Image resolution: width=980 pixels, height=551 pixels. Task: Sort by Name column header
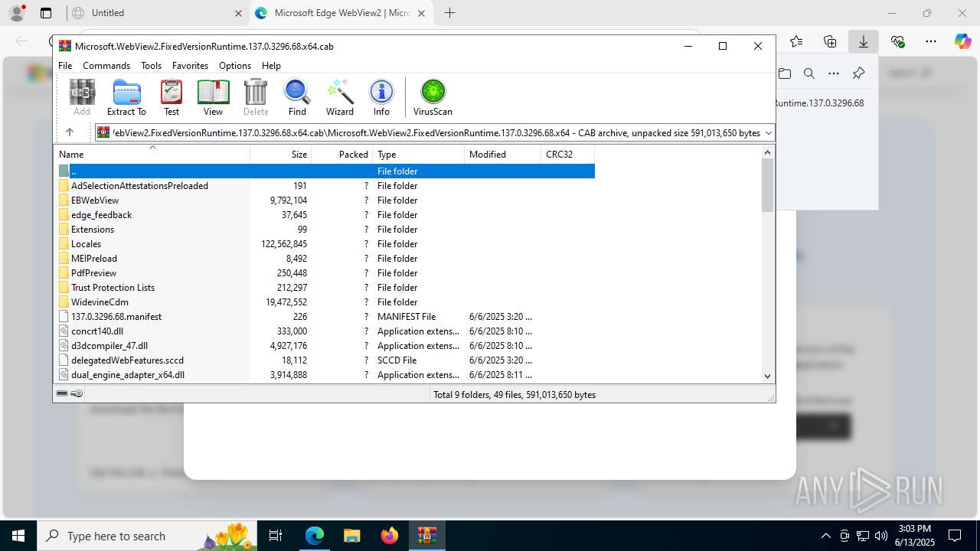[152, 154]
